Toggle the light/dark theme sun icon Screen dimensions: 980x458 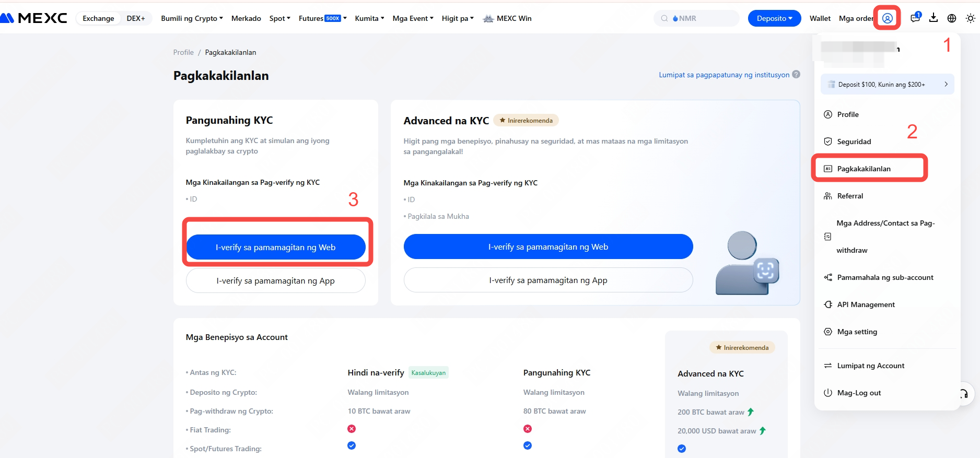click(970, 18)
